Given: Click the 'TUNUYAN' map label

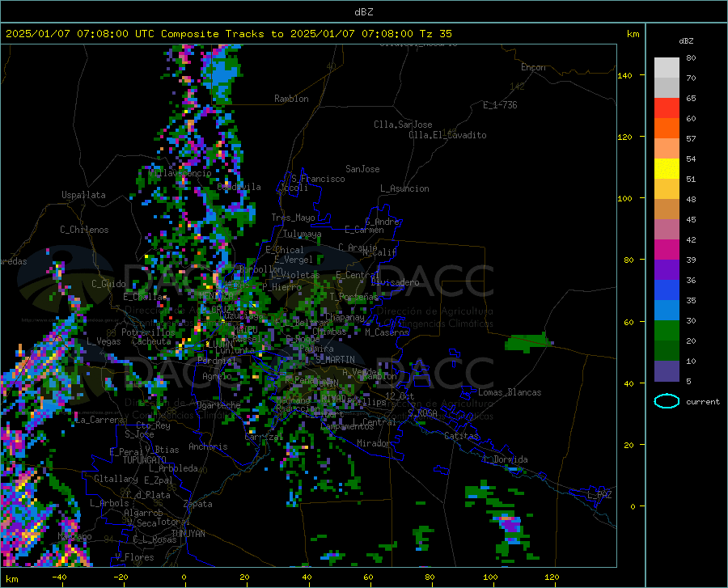Looking at the screenshot, I should (x=188, y=534).
